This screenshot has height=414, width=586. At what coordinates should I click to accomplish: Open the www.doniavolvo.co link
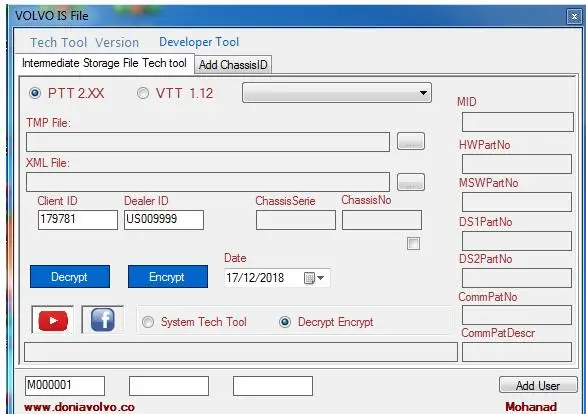[79, 407]
